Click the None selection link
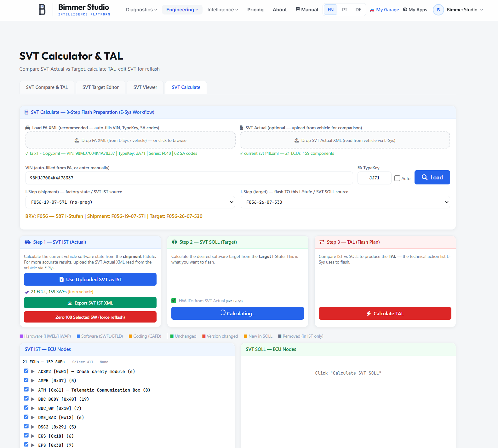 104,362
